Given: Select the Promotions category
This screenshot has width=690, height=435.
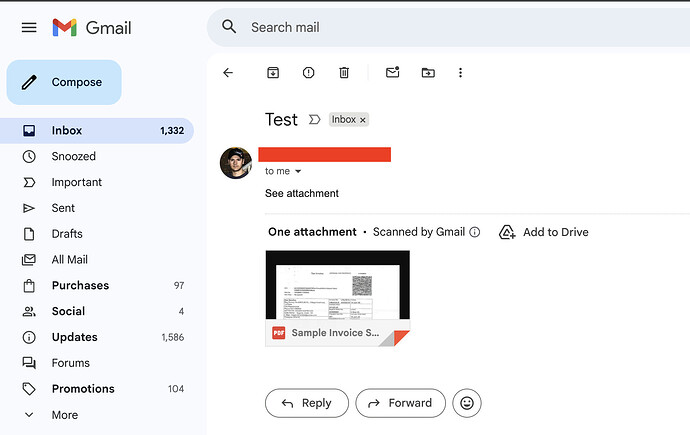Looking at the screenshot, I should click(x=83, y=389).
